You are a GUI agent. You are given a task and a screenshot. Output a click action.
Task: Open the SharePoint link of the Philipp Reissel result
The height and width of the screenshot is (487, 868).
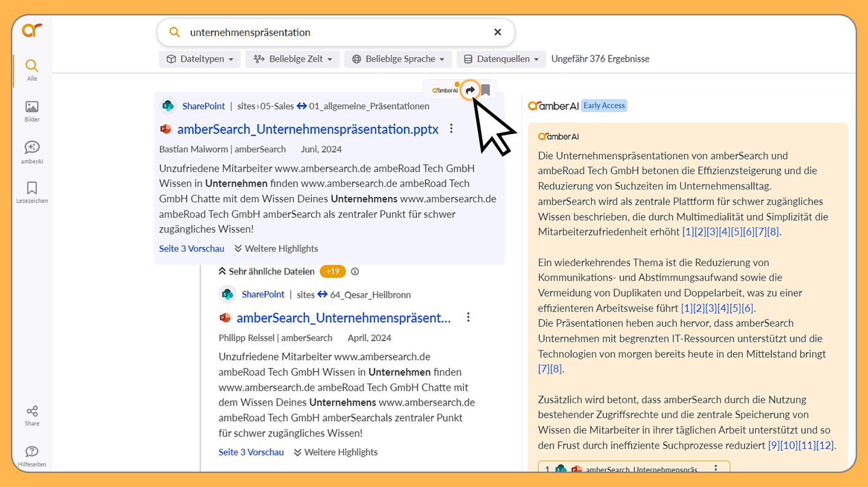[x=263, y=294]
